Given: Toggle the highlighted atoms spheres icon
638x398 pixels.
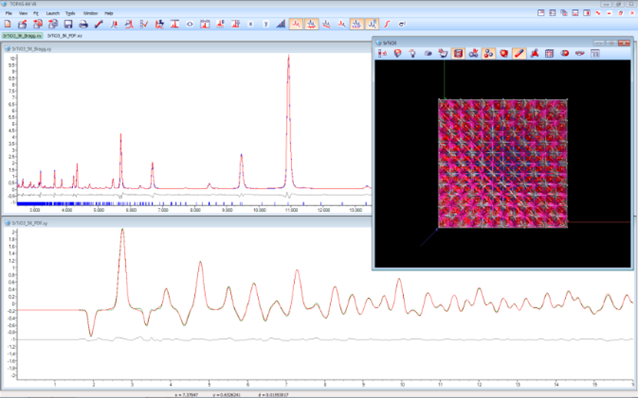Looking at the screenshot, I should [x=489, y=53].
